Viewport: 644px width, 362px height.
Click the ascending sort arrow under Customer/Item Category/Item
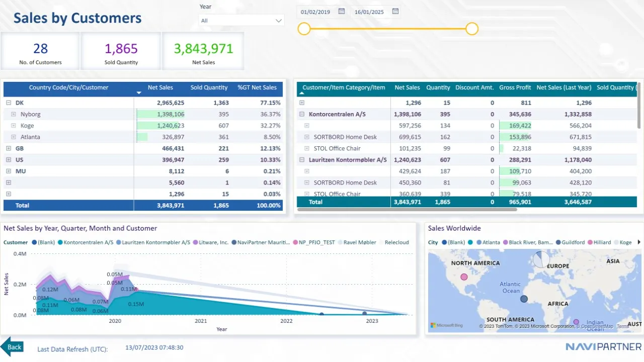click(x=302, y=93)
